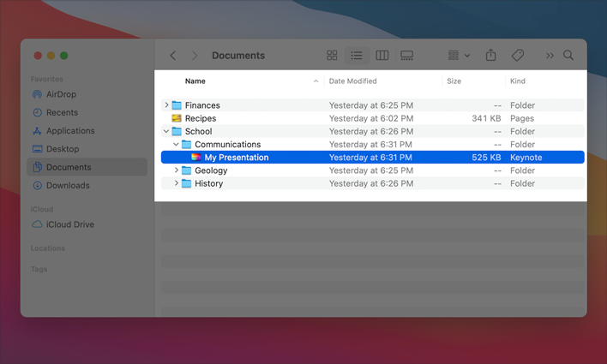Switch to column view
607x364 pixels.
pyautogui.click(x=382, y=56)
